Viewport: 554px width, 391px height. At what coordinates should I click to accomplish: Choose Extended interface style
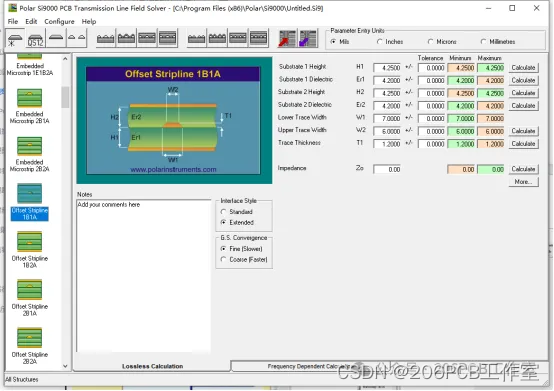coord(223,223)
